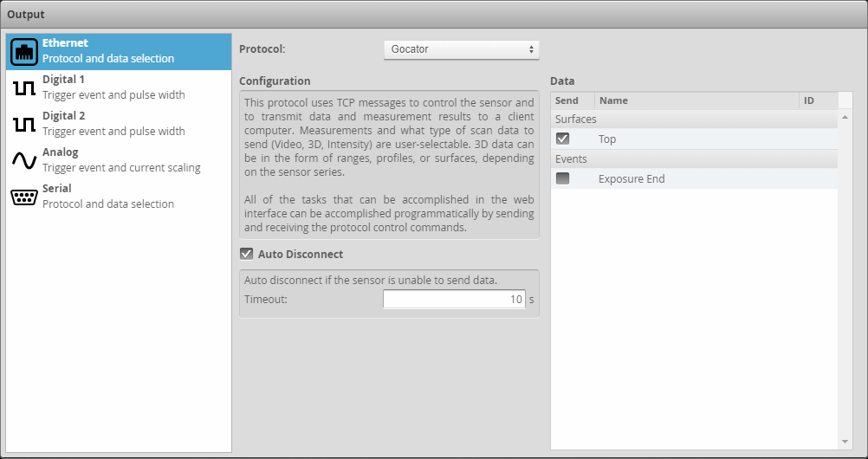868x459 pixels.
Task: Click the Digital 2 pulse icon
Action: pyautogui.click(x=24, y=124)
